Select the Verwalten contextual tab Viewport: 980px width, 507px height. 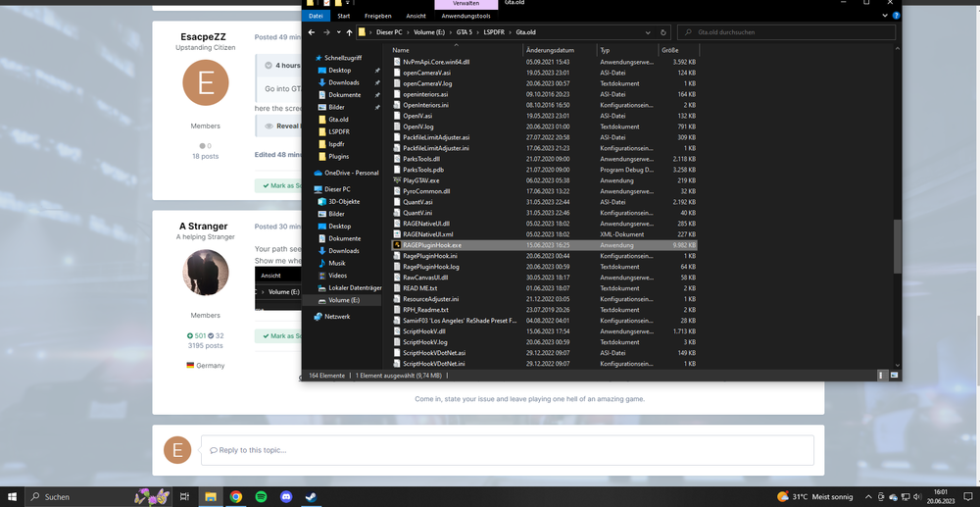pyautogui.click(x=466, y=4)
